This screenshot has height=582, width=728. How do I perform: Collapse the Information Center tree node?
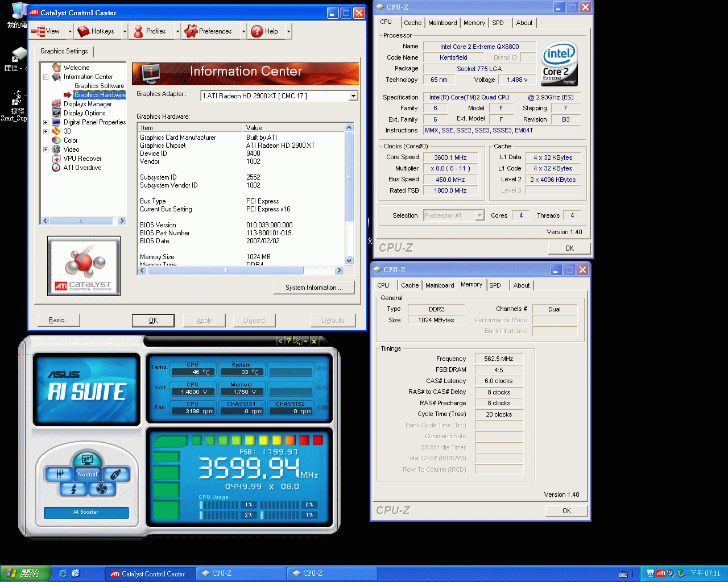click(x=45, y=77)
